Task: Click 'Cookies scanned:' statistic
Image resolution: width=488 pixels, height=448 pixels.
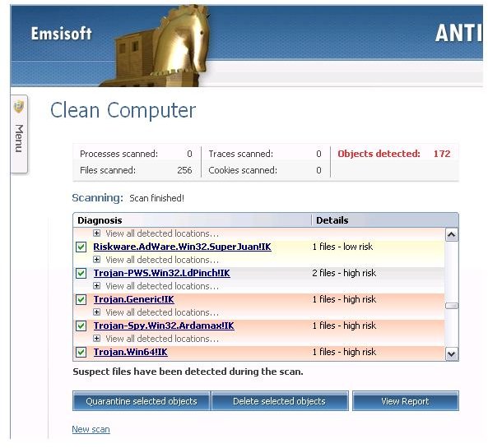Action: click(x=265, y=170)
